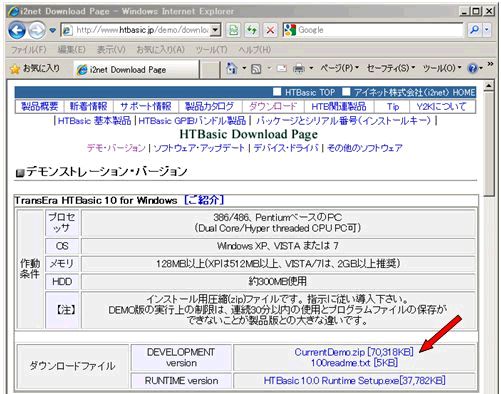Click the browser Forward arrow button
Image resolution: width=501 pixels, height=394 pixels.
(37, 30)
